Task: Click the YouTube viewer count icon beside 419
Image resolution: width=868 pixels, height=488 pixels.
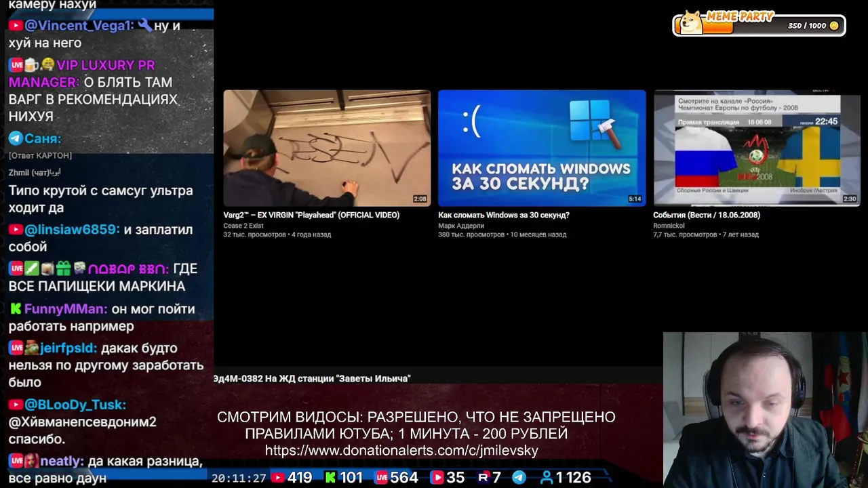Action: pos(277,477)
